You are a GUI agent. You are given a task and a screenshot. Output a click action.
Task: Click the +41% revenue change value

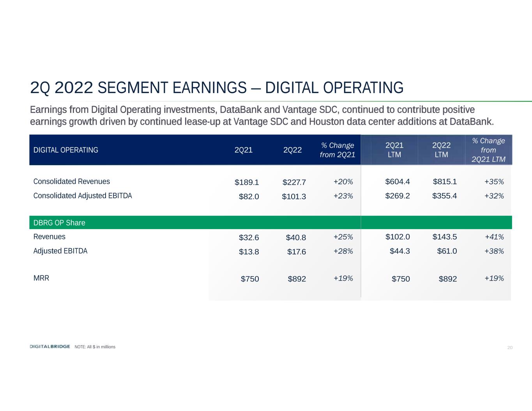(494, 237)
